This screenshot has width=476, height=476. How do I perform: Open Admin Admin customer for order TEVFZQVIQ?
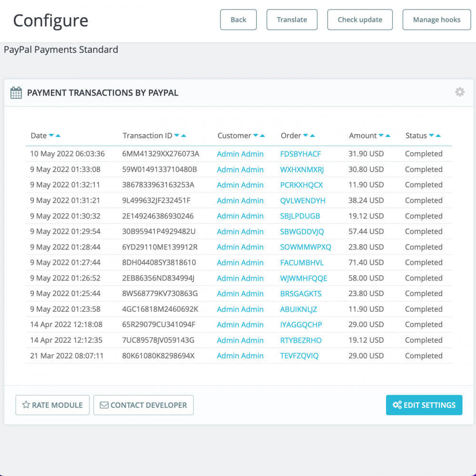(x=240, y=356)
